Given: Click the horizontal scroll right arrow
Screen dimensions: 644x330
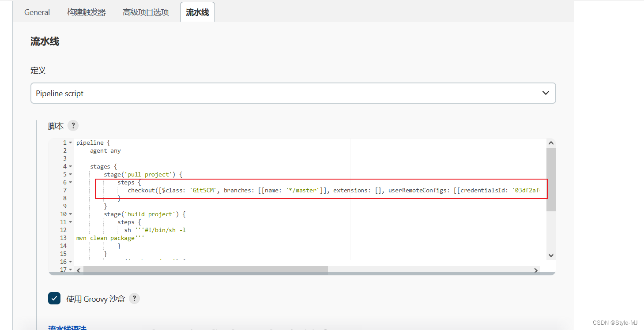Looking at the screenshot, I should point(536,270).
